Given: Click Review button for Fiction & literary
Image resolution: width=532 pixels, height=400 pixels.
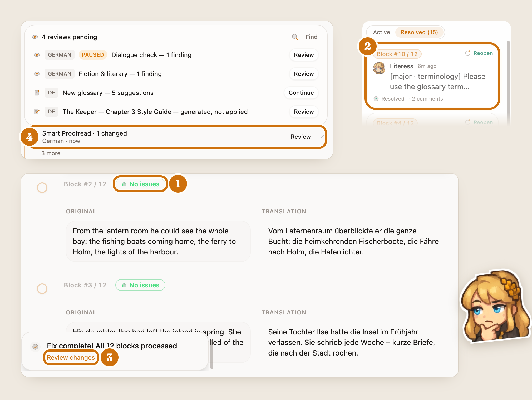Looking at the screenshot, I should click(x=304, y=74).
